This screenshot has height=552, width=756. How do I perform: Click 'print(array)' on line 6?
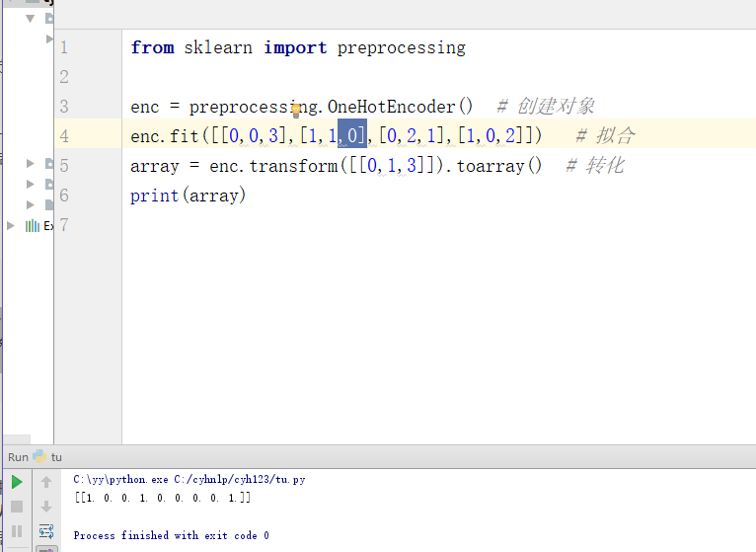coord(189,196)
